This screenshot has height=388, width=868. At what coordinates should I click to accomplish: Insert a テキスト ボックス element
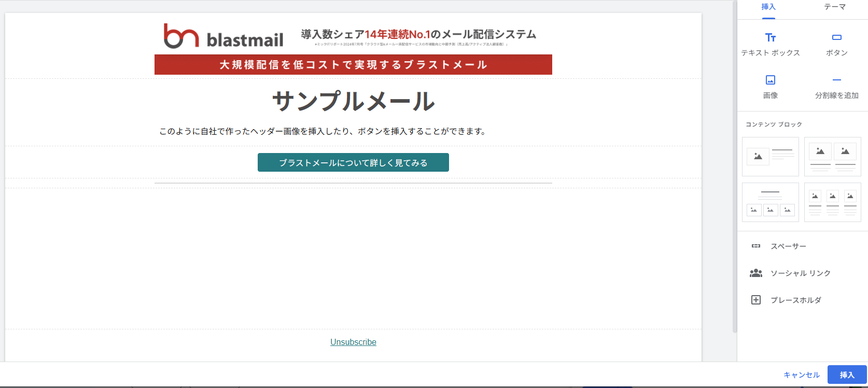[x=771, y=44]
